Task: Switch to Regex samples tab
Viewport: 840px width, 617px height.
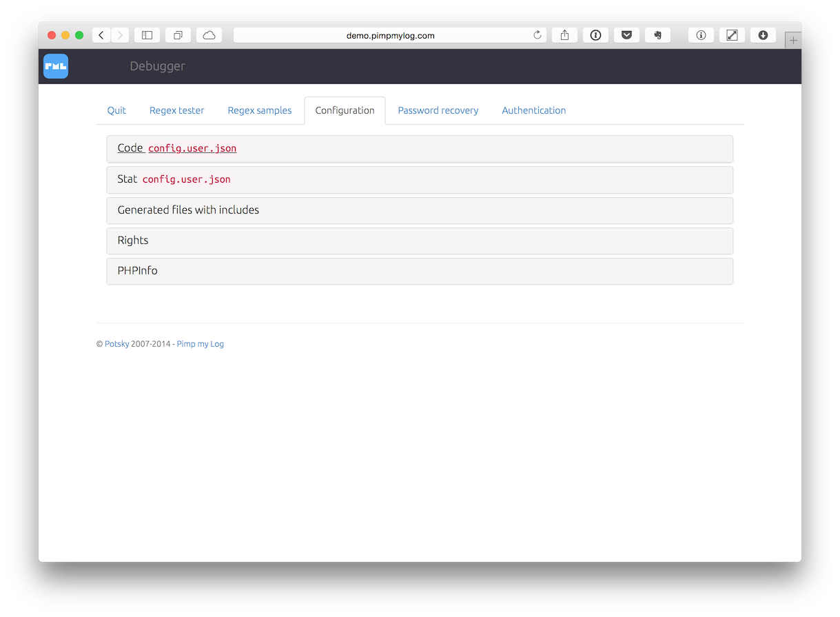Action: click(x=260, y=110)
